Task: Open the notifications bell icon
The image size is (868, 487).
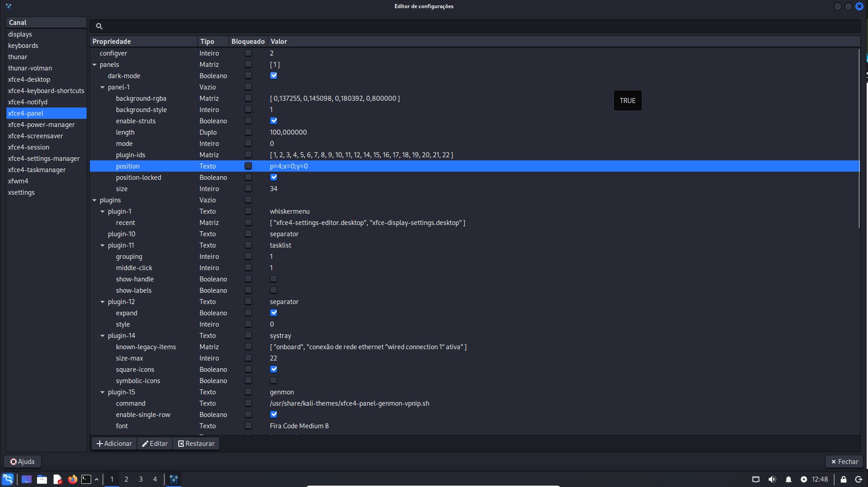Action: (789, 479)
